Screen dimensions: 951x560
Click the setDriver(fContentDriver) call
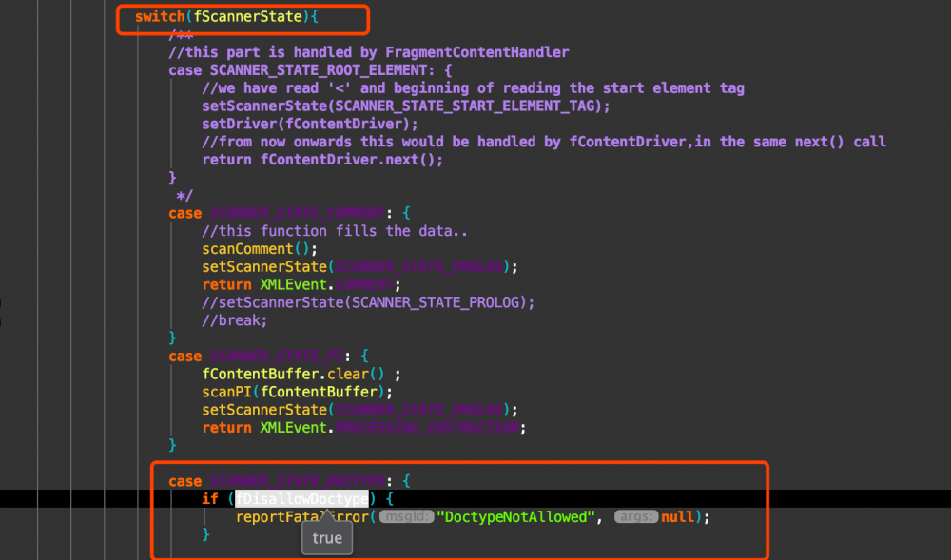point(310,124)
